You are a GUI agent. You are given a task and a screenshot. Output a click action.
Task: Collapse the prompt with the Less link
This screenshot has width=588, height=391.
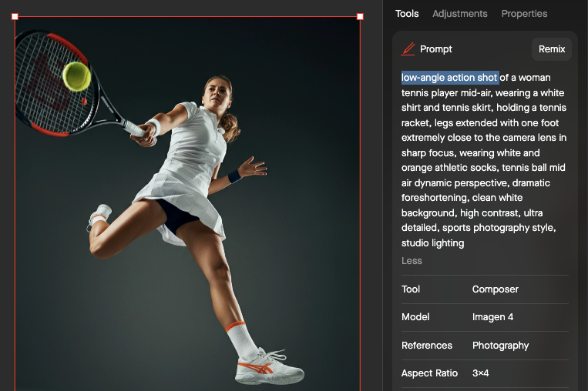click(x=412, y=261)
